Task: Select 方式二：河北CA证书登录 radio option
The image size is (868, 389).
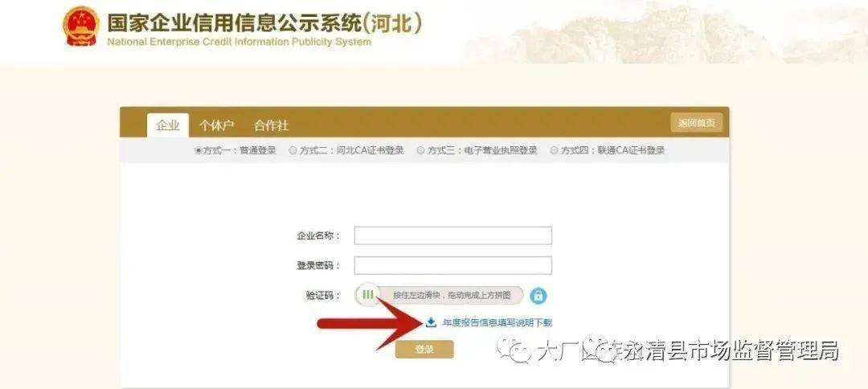Action: (x=293, y=150)
